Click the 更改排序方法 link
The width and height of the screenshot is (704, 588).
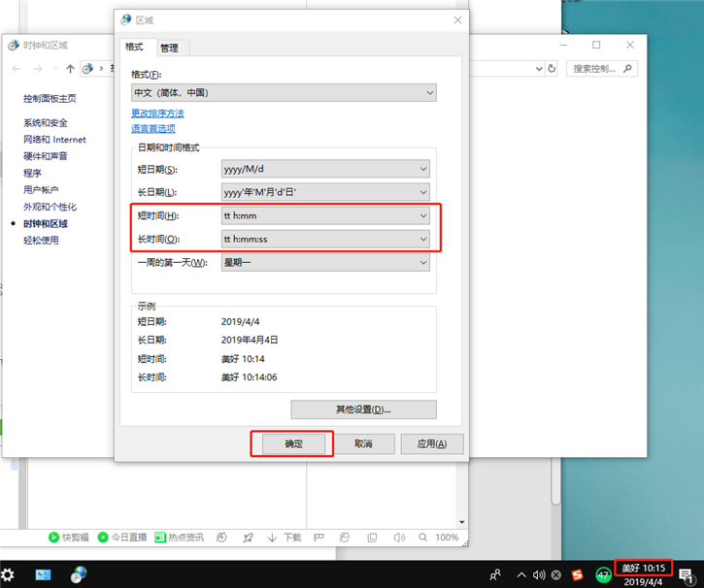click(x=157, y=113)
